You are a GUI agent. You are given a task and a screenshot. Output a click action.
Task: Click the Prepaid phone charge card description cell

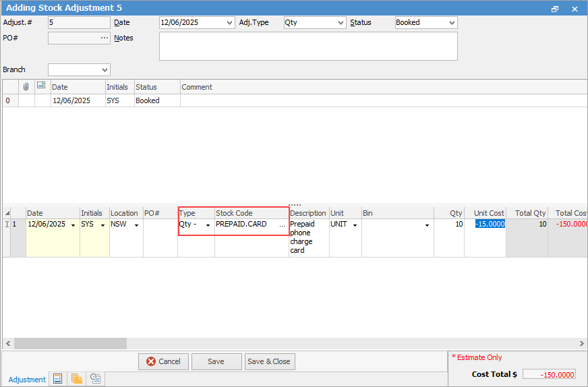coord(309,237)
